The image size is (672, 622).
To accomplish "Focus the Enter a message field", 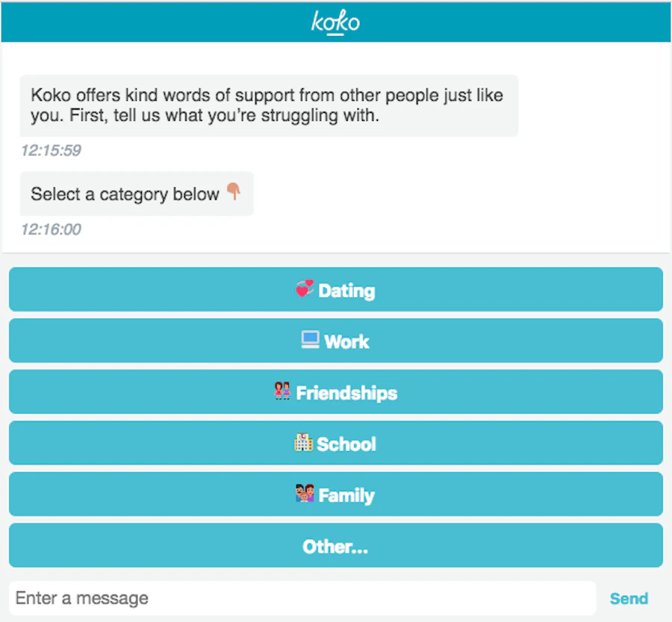I will 302,598.
